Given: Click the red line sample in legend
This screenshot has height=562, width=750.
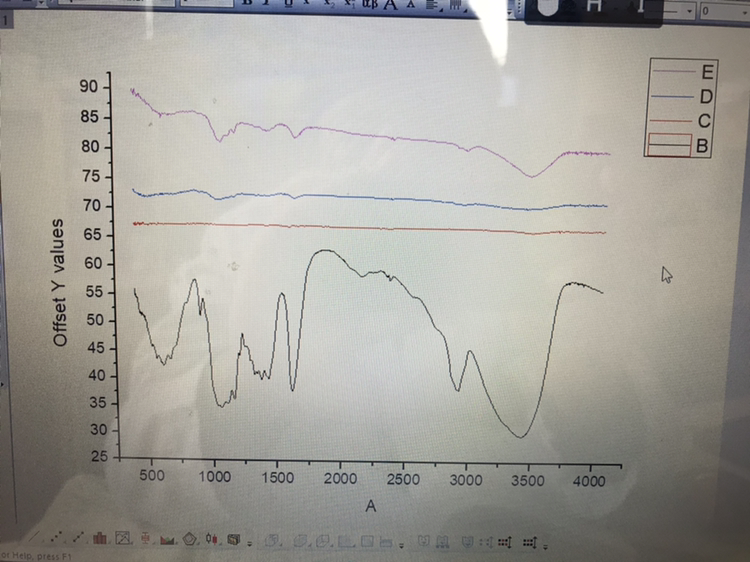Looking at the screenshot, I should (670, 121).
